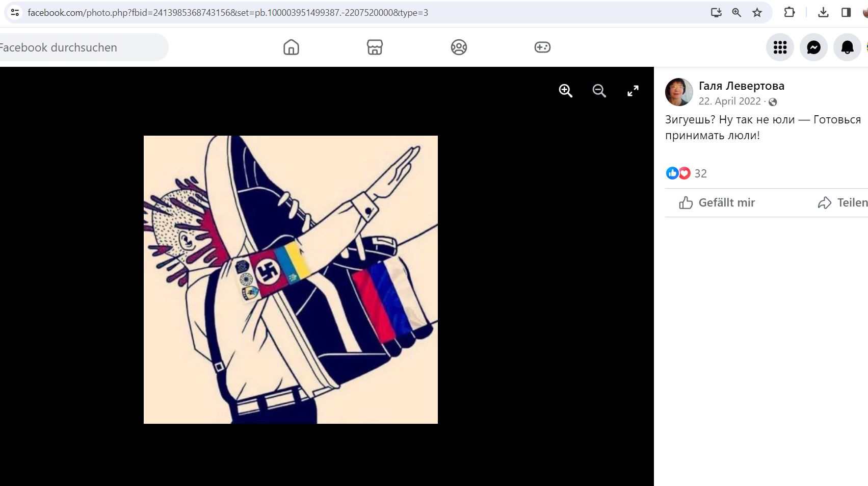Image resolution: width=868 pixels, height=486 pixels.
Task: Open Галя Левертова profile name link
Action: (x=742, y=86)
